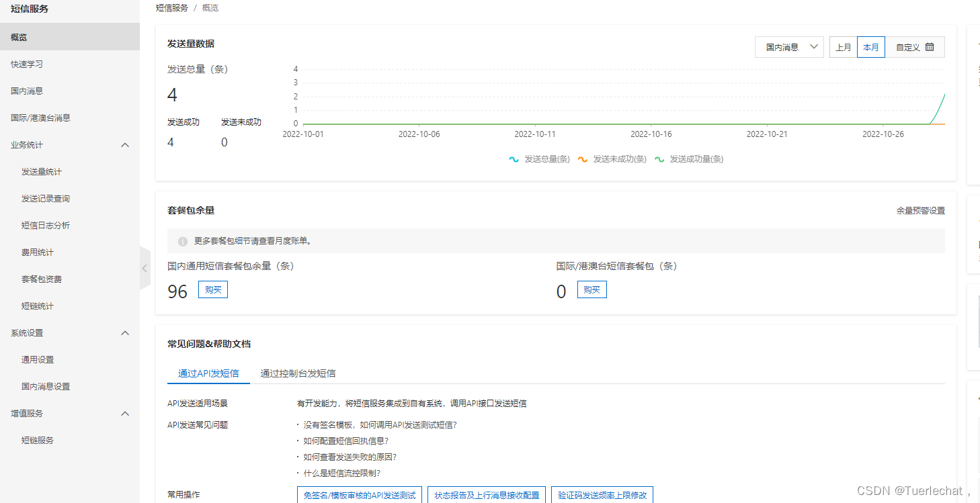Collapse the 业务统计 sidebar section
Image resolution: width=980 pixels, height=503 pixels.
pyautogui.click(x=125, y=144)
